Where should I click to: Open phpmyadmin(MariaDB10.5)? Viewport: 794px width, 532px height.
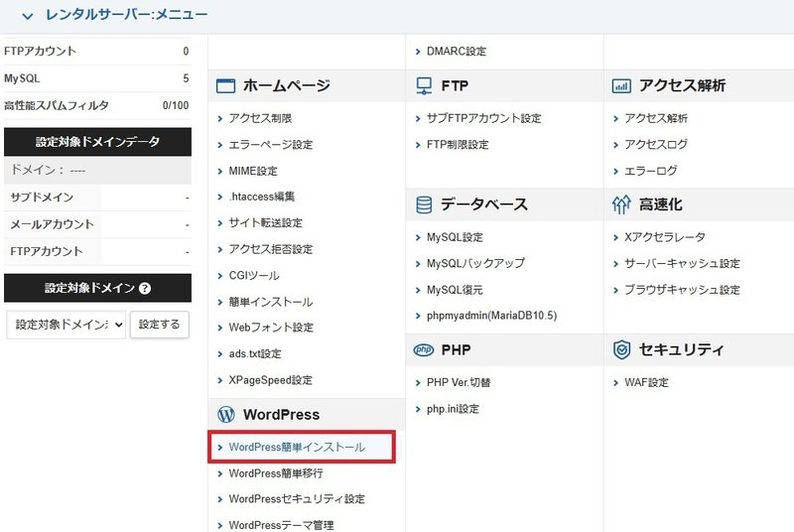(x=491, y=316)
